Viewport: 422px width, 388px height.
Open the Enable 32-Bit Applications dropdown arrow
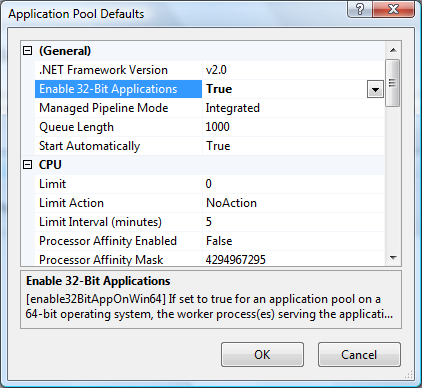point(375,89)
